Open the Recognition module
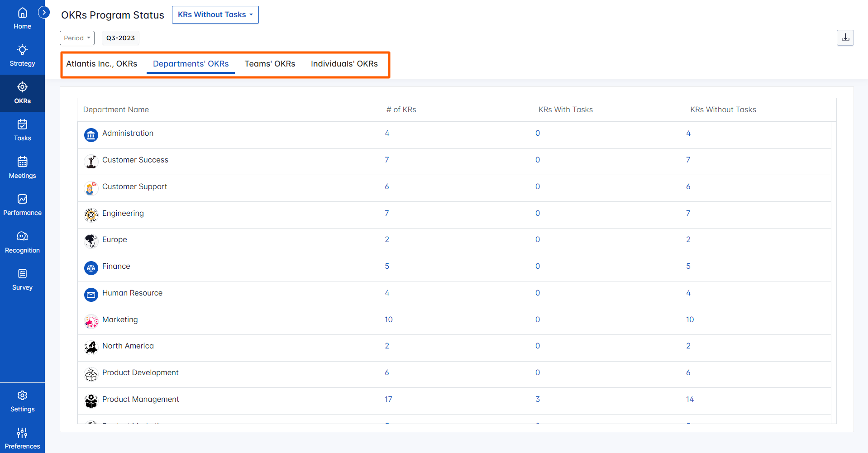This screenshot has height=453, width=868. [22, 242]
